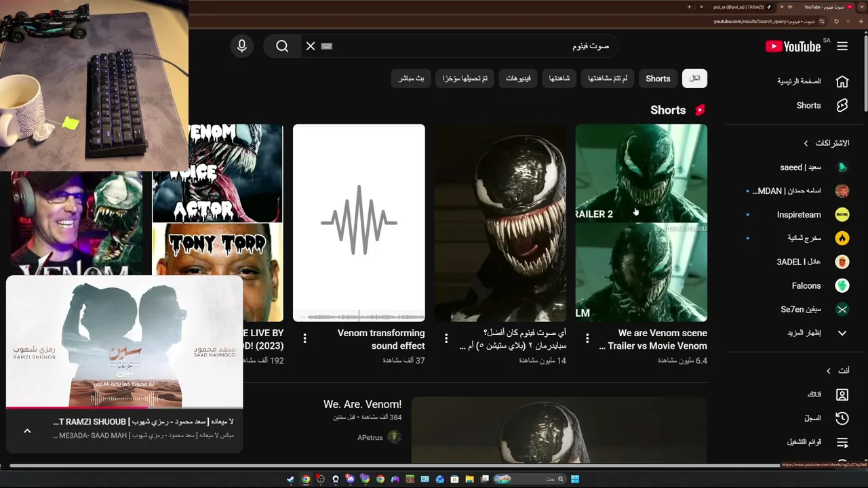Open the قوائم التشغيل playlists icon
This screenshot has width=868, height=488.
coord(842,443)
